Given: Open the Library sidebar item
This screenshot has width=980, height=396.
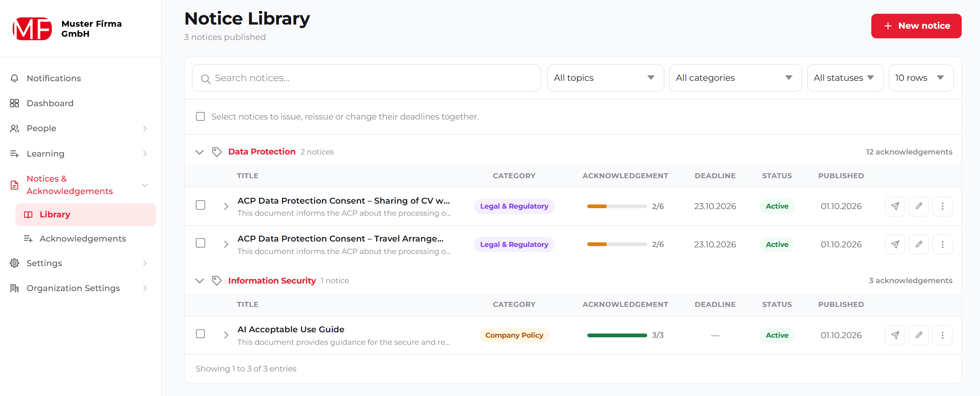Looking at the screenshot, I should [x=86, y=214].
